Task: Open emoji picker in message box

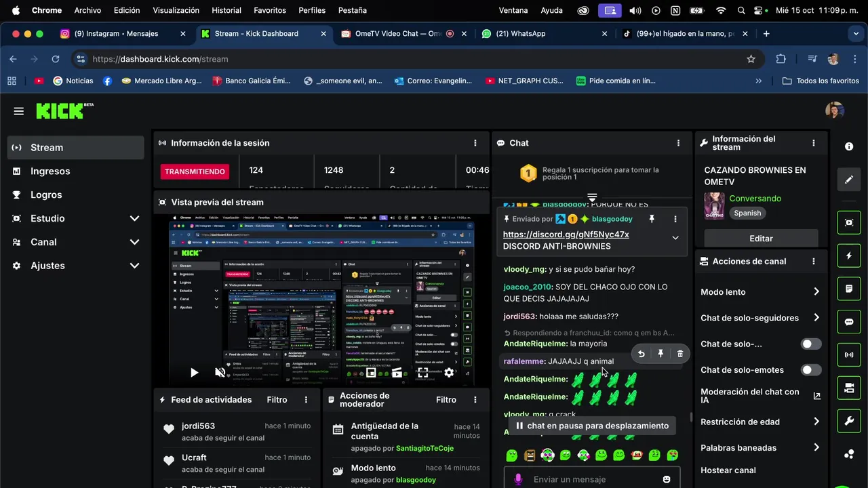Action: click(667, 479)
